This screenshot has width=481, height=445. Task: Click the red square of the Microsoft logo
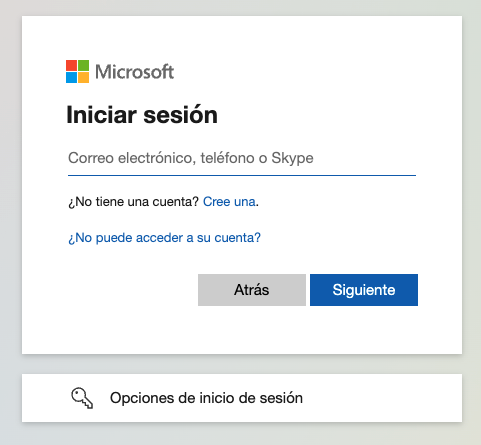click(x=71, y=65)
